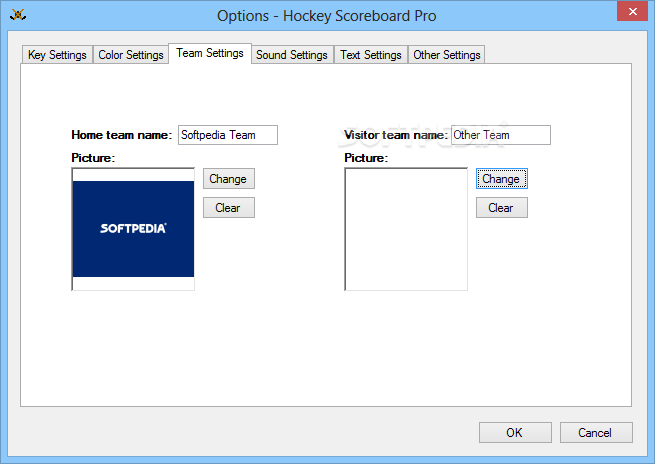655x464 pixels.
Task: Click the "Visitor team name:" label
Action: pos(396,135)
